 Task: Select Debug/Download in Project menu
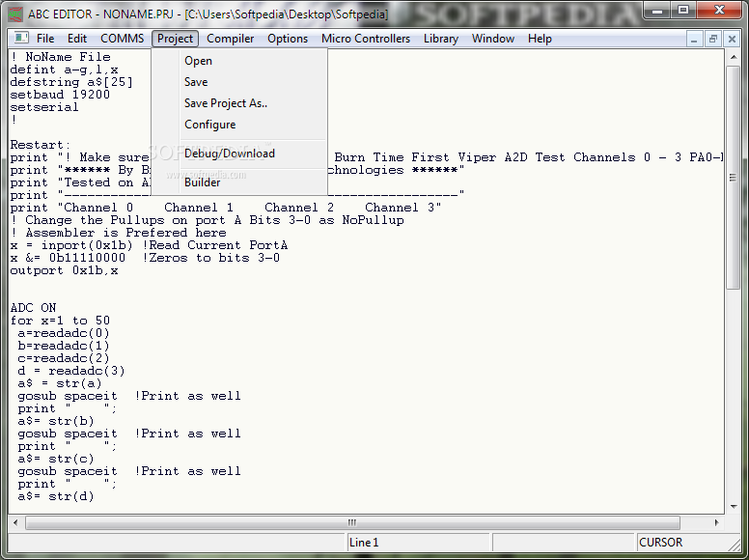[239, 154]
